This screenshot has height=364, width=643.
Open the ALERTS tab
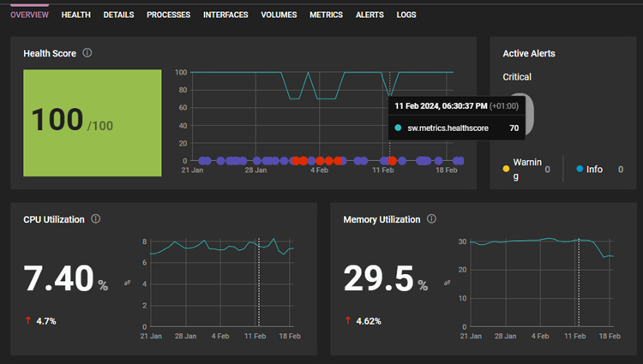click(370, 15)
